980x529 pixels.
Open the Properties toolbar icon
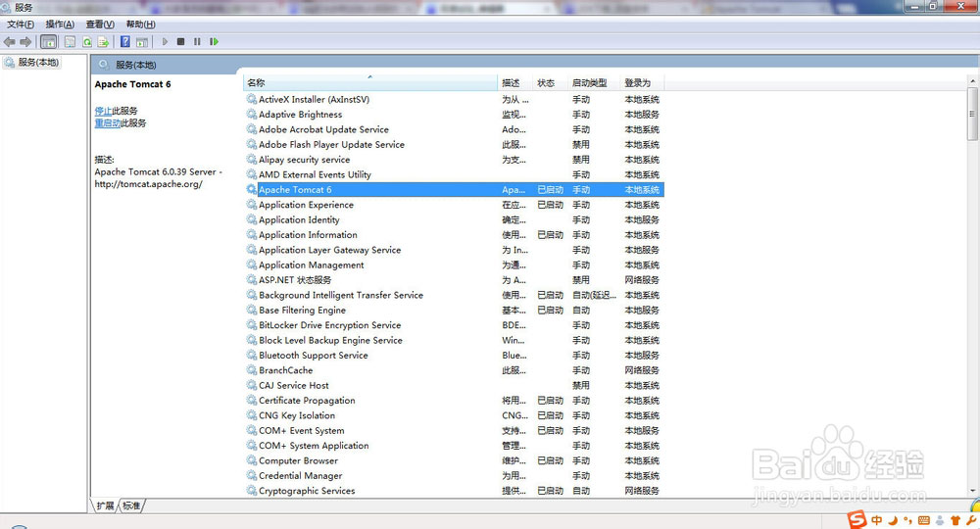[x=70, y=42]
